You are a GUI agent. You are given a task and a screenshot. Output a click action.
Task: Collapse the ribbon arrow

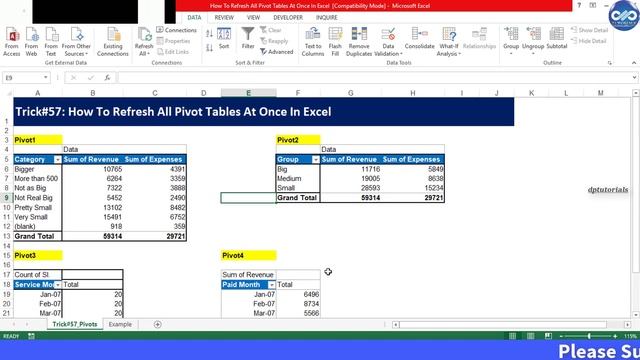coord(634,63)
